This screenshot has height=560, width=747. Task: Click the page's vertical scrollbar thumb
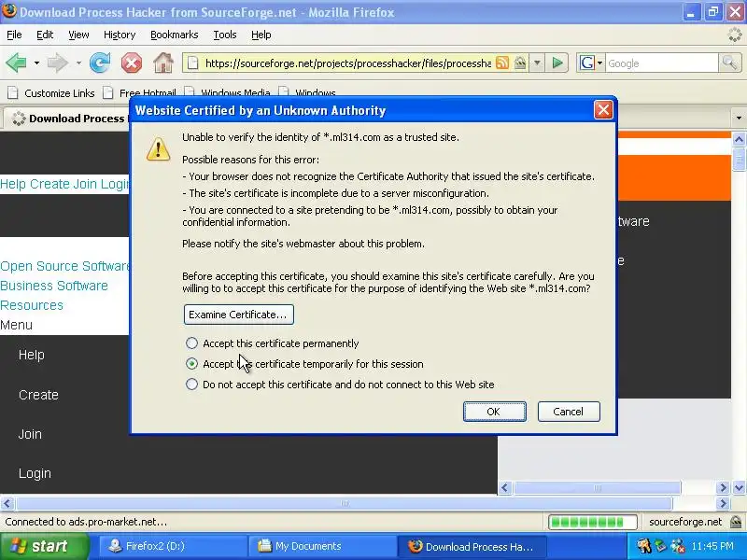[739, 159]
